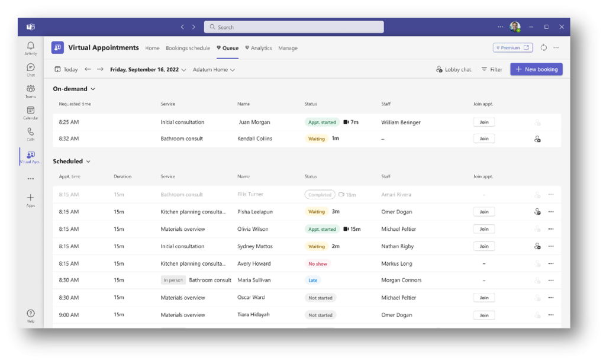Join Pisha Leelapun's appointment

484,212
